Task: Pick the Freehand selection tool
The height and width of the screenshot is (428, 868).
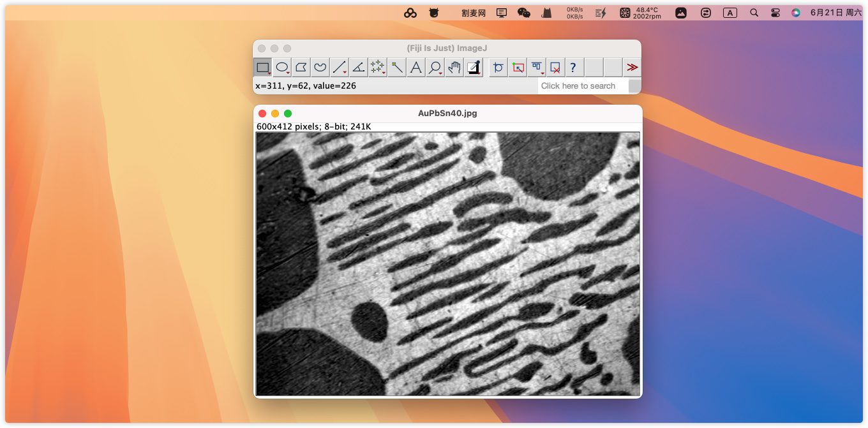Action: 320,67
